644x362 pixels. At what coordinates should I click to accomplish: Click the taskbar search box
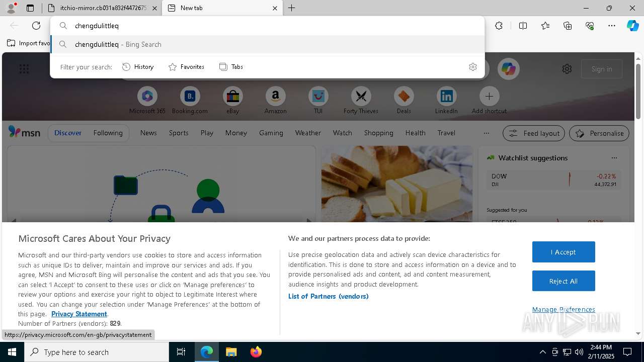pos(97,352)
